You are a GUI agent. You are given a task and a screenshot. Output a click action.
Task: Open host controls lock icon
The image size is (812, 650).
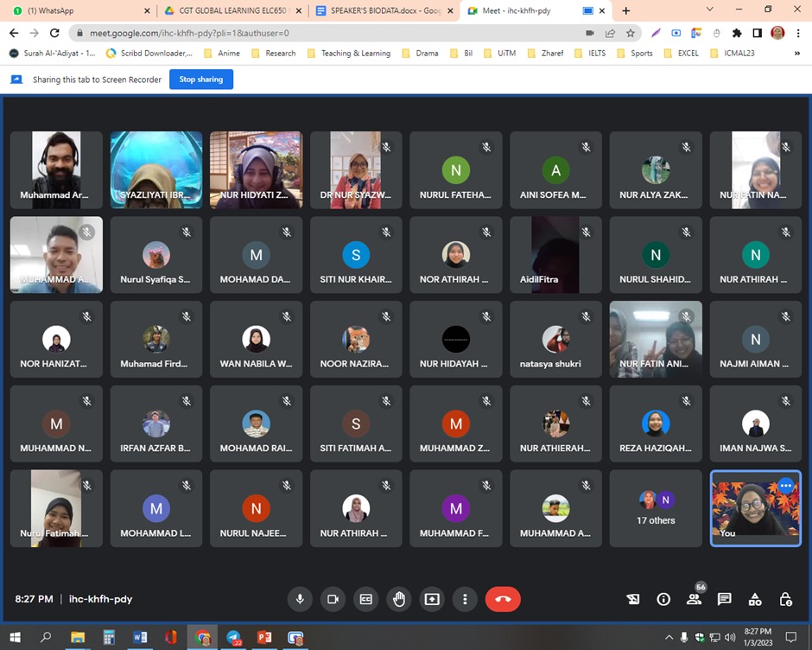(785, 599)
